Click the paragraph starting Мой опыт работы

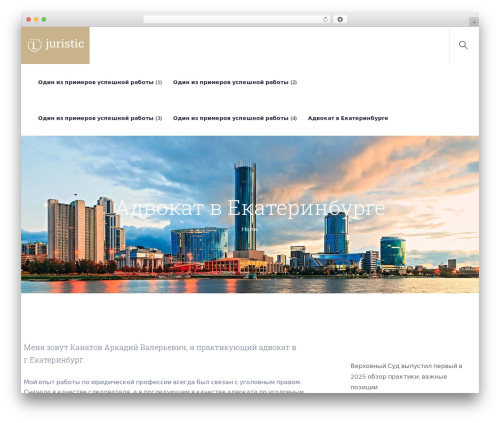[163, 387]
